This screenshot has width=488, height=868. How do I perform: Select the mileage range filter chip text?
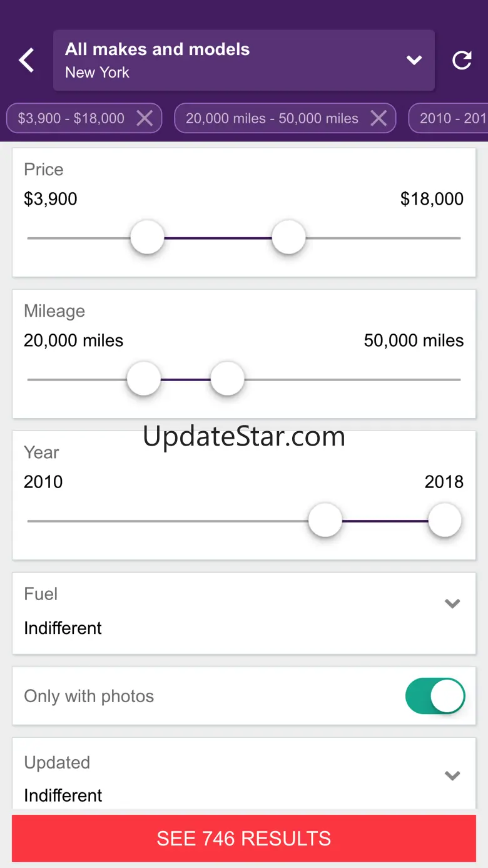[x=272, y=118]
